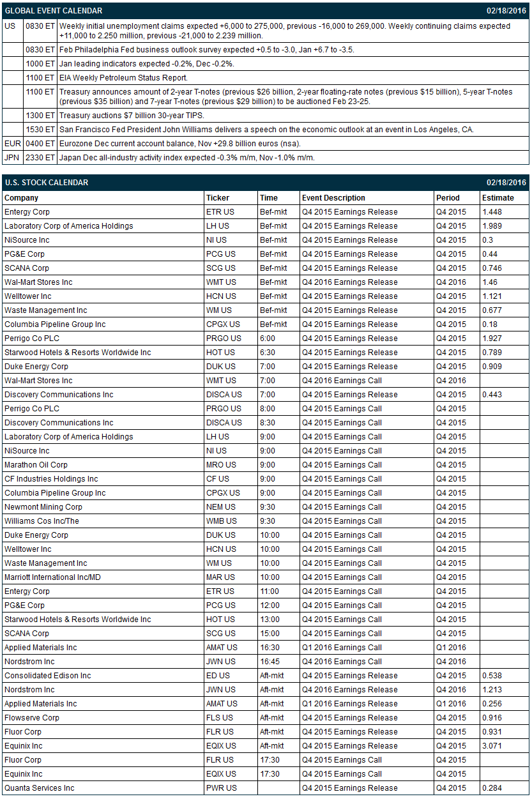Select the 1.46 estimate for Wal-Mart Stores
532x799 pixels.
point(490,282)
